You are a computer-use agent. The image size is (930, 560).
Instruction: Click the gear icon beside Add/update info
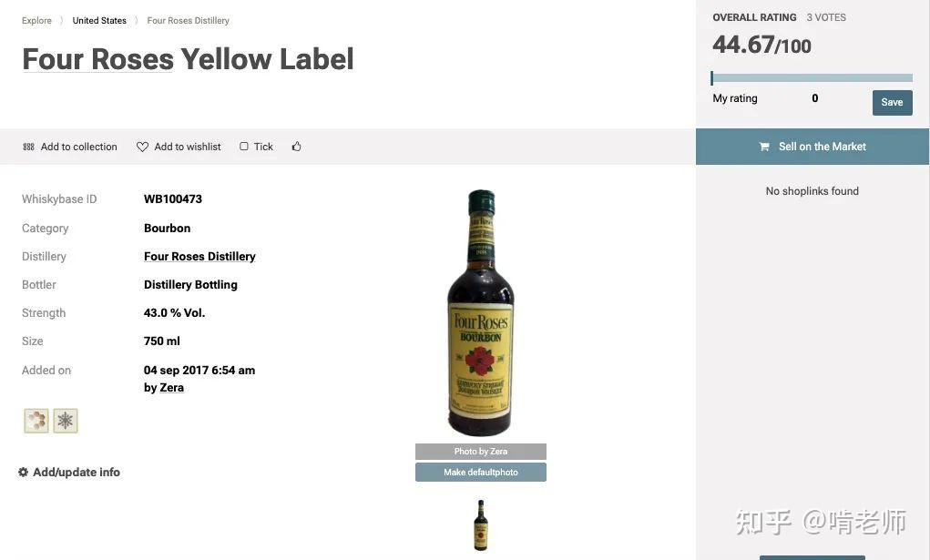tap(24, 473)
